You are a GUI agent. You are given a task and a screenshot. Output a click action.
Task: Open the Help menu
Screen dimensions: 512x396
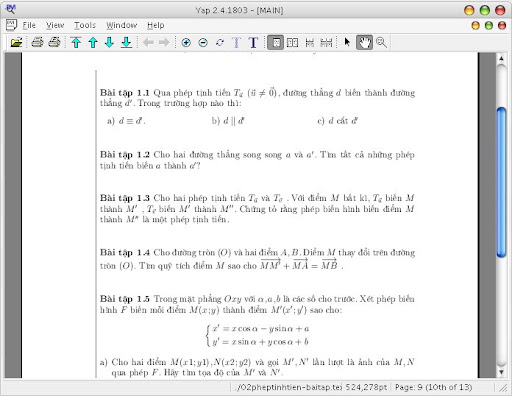tap(156, 25)
